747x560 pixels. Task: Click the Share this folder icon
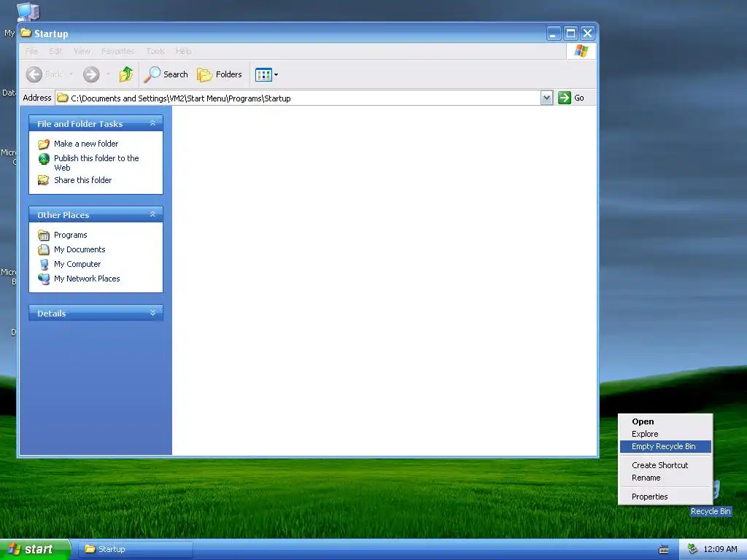pos(44,180)
